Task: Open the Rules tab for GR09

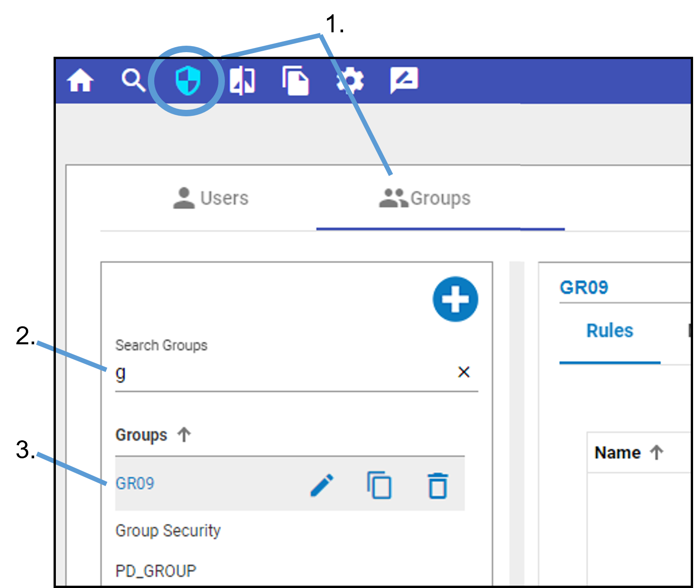Action: pyautogui.click(x=609, y=330)
